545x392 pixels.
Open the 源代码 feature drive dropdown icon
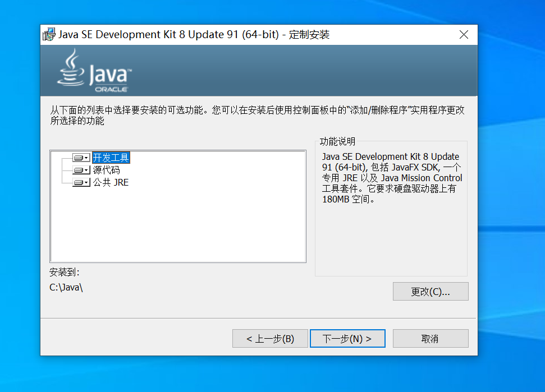[81, 170]
